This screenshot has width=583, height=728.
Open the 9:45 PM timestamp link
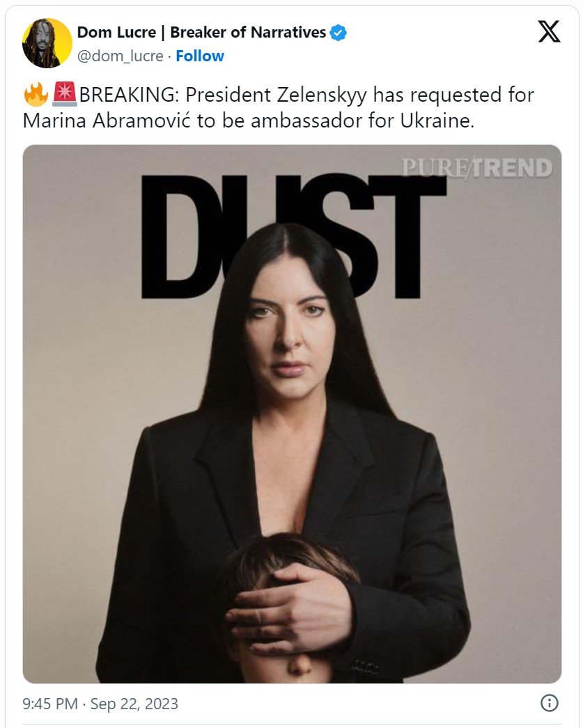(50, 704)
